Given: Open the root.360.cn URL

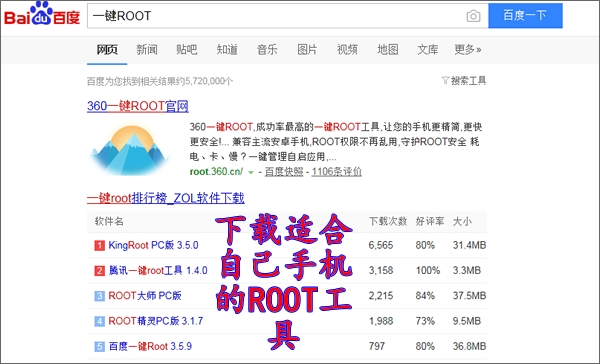Looking at the screenshot, I should [216, 172].
